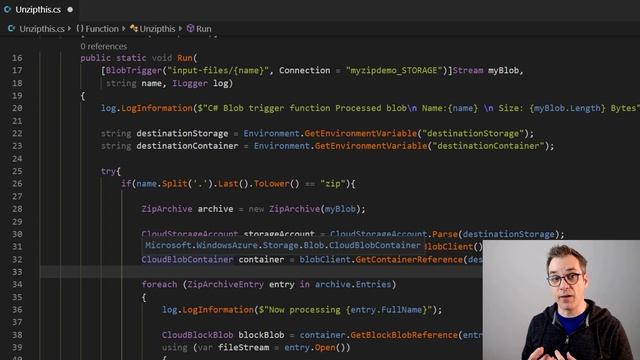This screenshot has height=360, width=640.
Task: Click the Microsoft.WindowsAzure.Storage.Blob.CloudBlobContainer hover tooltip
Action: coord(282,245)
